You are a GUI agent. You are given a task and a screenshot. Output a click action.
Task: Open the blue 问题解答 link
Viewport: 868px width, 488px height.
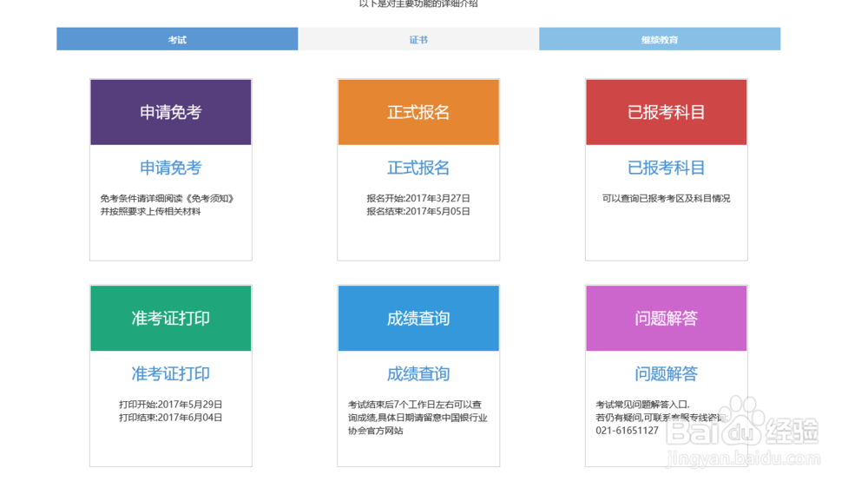tap(666, 374)
